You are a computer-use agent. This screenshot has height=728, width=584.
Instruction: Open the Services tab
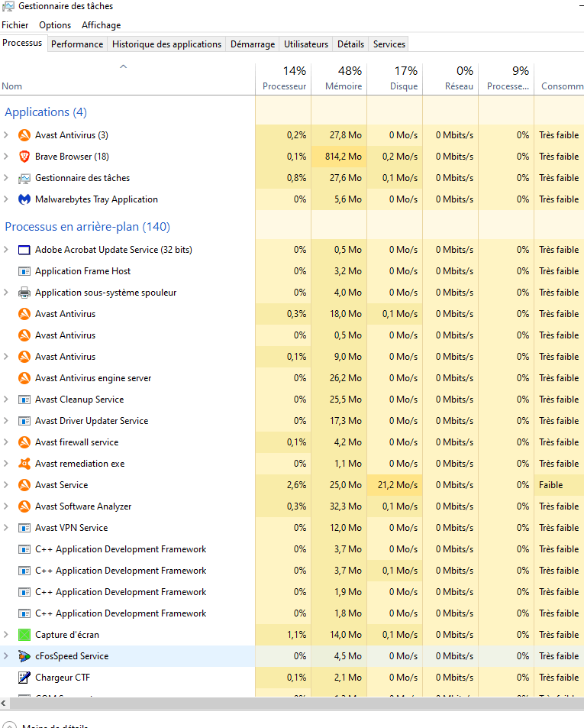click(389, 44)
